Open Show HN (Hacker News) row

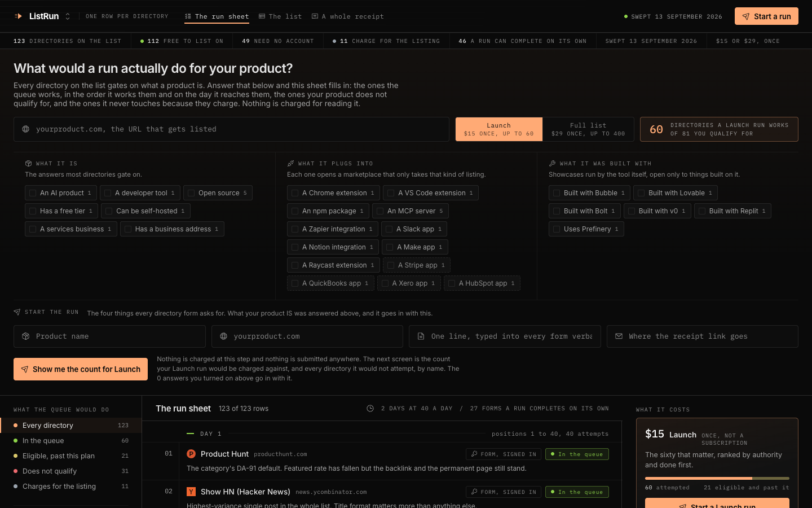[x=245, y=492]
